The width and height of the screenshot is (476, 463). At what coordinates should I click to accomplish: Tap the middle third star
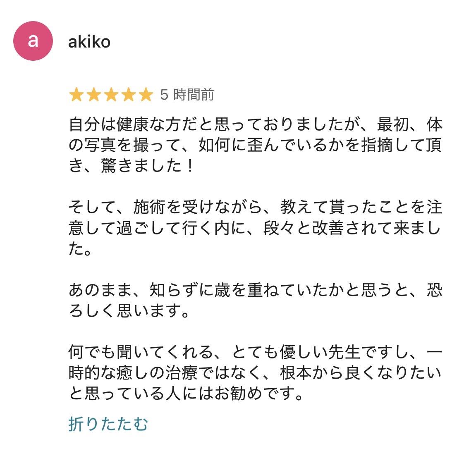[111, 94]
